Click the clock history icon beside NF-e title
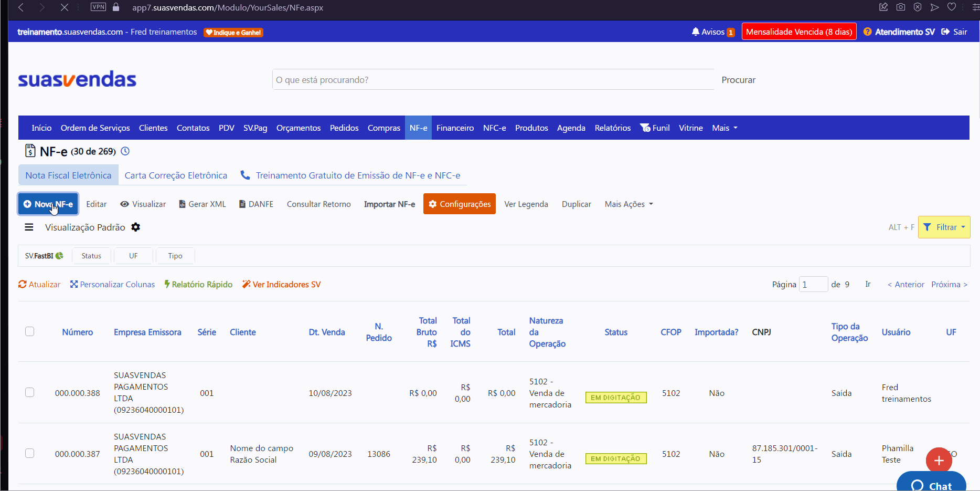Screen dimensions: 980x491 pyautogui.click(x=125, y=151)
